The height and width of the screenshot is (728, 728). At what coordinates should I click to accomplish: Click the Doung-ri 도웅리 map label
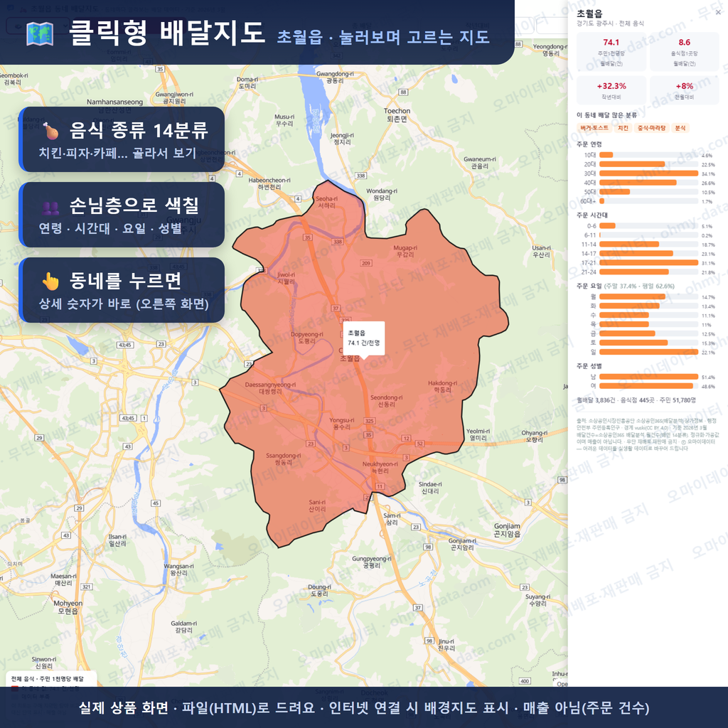pyautogui.click(x=319, y=590)
